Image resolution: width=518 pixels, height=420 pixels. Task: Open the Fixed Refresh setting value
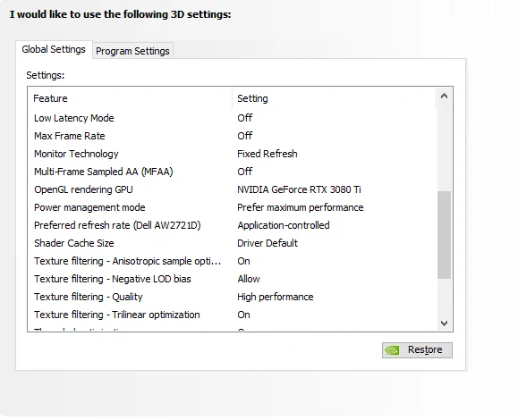pos(267,154)
